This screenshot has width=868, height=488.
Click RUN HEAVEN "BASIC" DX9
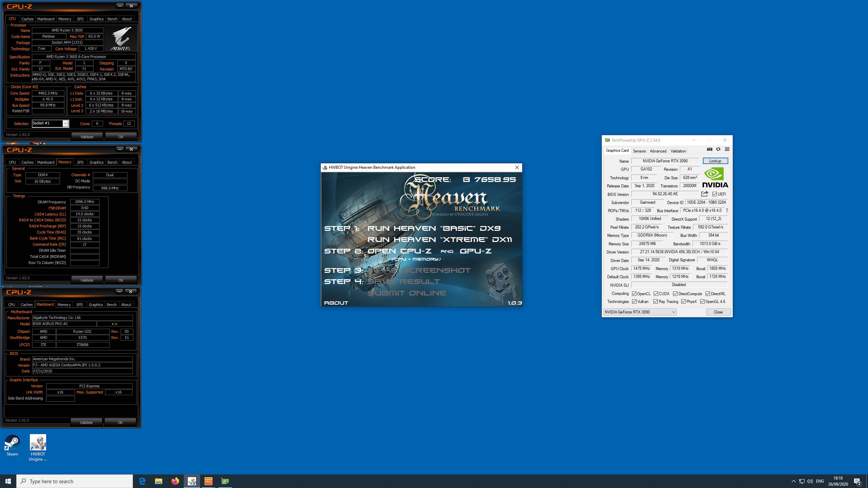point(434,228)
